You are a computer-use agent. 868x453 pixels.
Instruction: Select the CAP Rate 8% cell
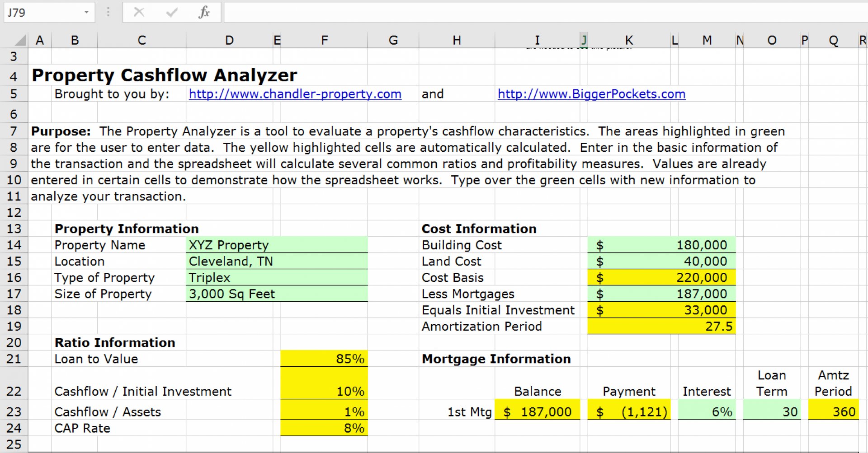pyautogui.click(x=324, y=428)
